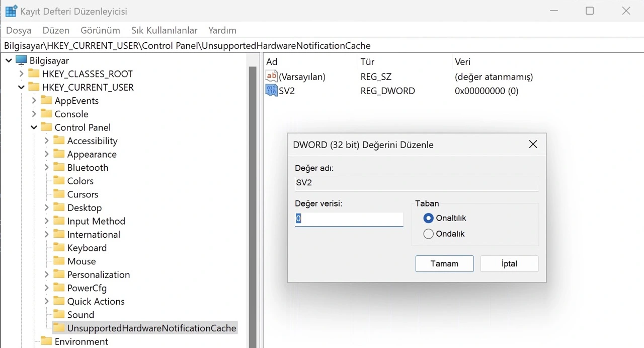The width and height of the screenshot is (644, 348).
Task: Click the Appearance folder icon
Action: (59, 154)
